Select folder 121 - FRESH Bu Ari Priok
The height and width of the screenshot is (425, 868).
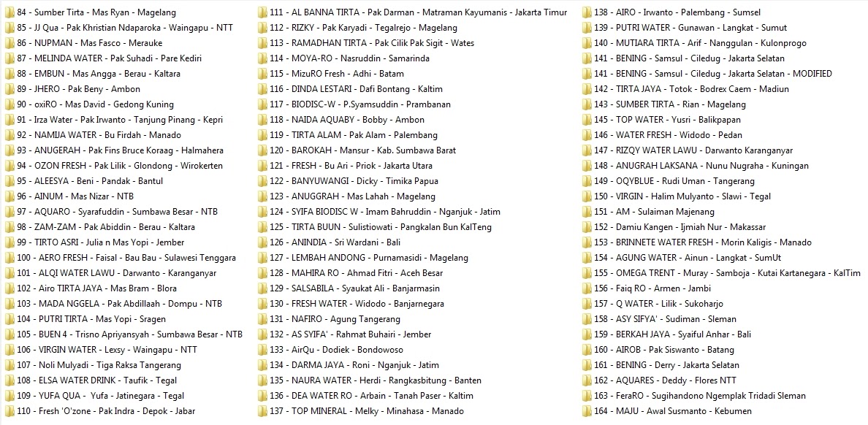point(346,166)
